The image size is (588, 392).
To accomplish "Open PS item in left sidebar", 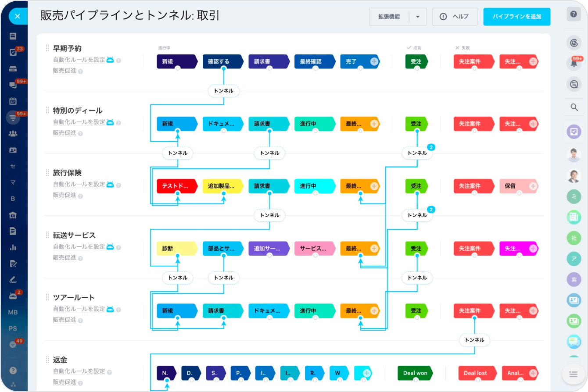I will tap(13, 328).
